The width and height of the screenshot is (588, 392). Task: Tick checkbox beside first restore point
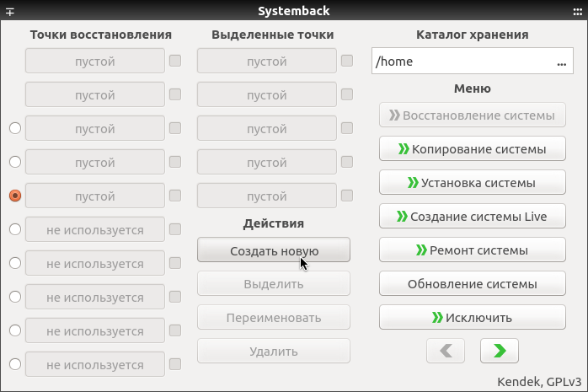175,61
